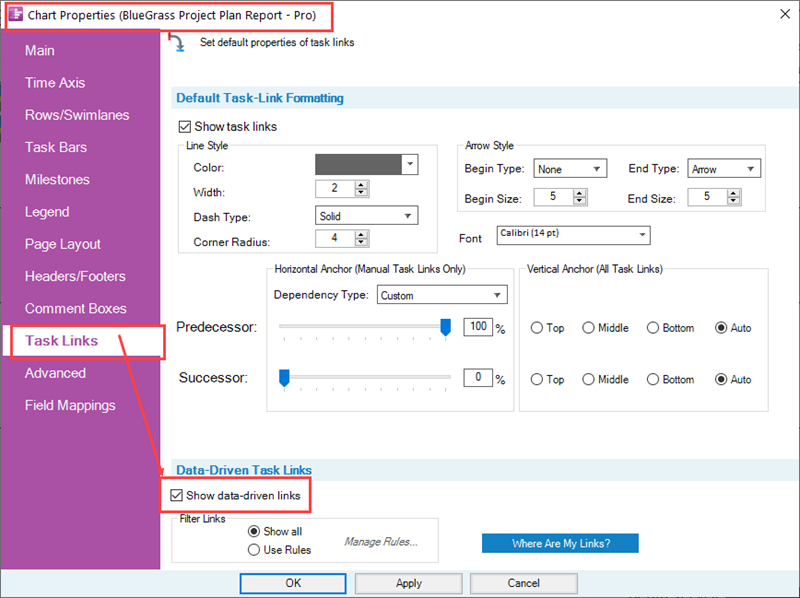The width and height of the screenshot is (800, 598).
Task: Set Predecessor vertical anchor to Middle
Action: pyautogui.click(x=589, y=328)
